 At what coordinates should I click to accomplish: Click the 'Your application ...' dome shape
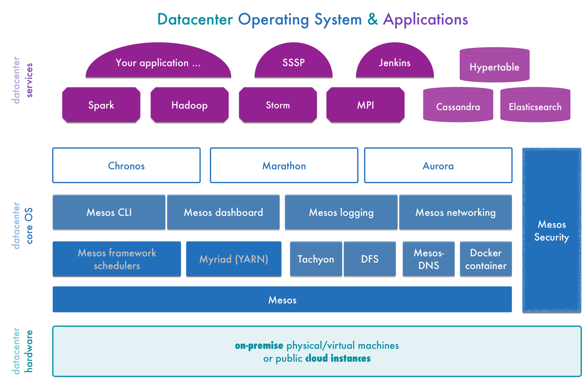point(158,60)
